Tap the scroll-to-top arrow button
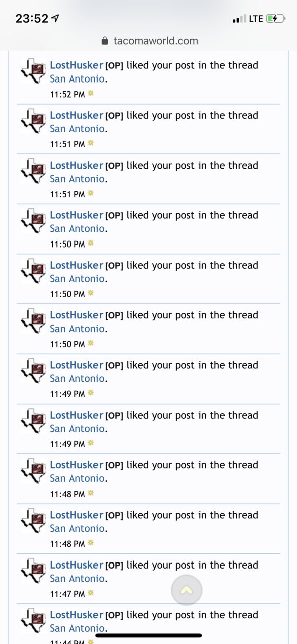297x644 pixels. coord(186,590)
